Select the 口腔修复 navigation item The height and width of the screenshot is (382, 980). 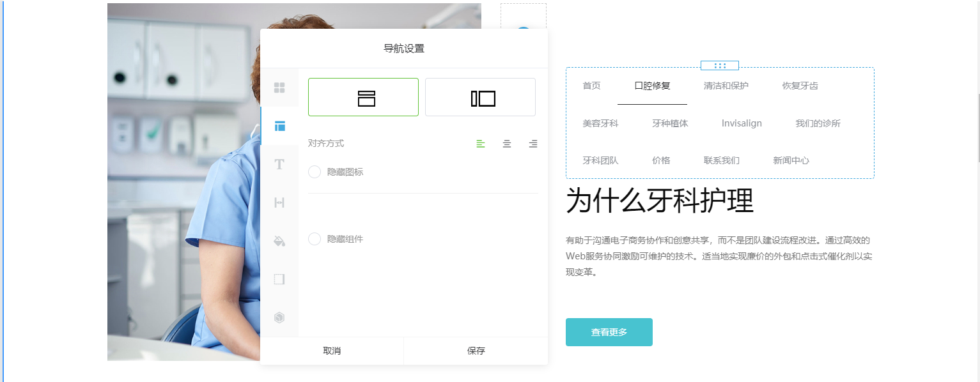[x=652, y=86]
